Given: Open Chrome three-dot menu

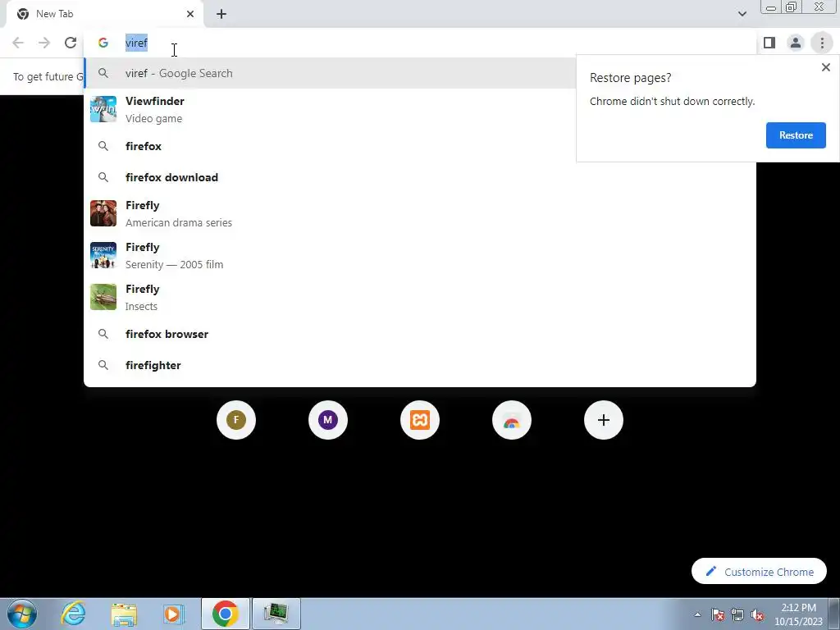Looking at the screenshot, I should (x=822, y=43).
